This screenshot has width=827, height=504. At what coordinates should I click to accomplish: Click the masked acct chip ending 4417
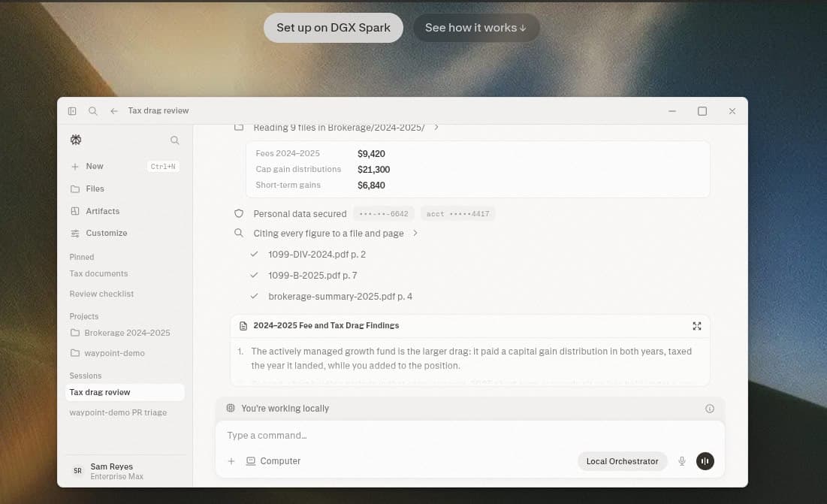tap(457, 213)
